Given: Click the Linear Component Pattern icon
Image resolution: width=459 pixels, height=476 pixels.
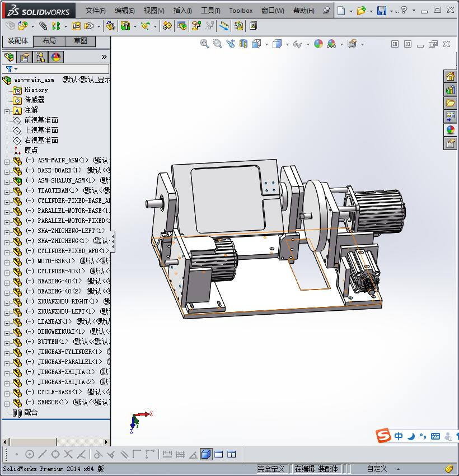Looking at the screenshot, I should point(56,26).
